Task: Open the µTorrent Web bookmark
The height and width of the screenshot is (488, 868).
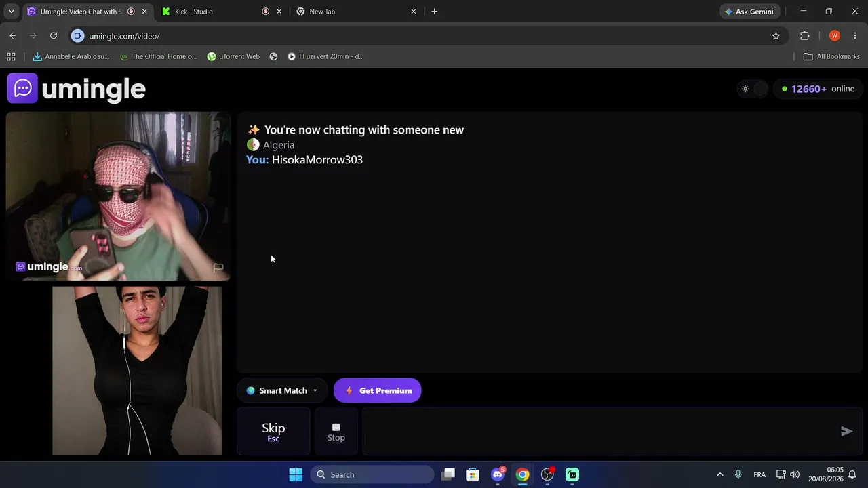Action: (x=233, y=56)
